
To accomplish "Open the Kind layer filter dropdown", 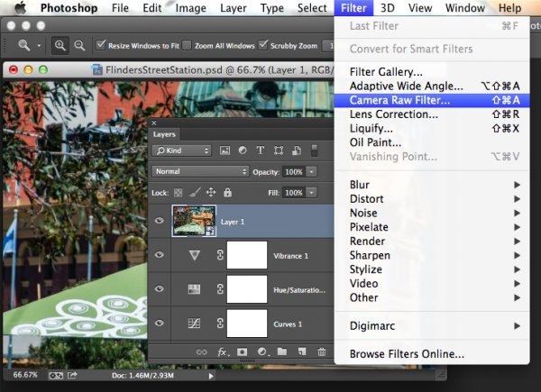I will click(181, 150).
